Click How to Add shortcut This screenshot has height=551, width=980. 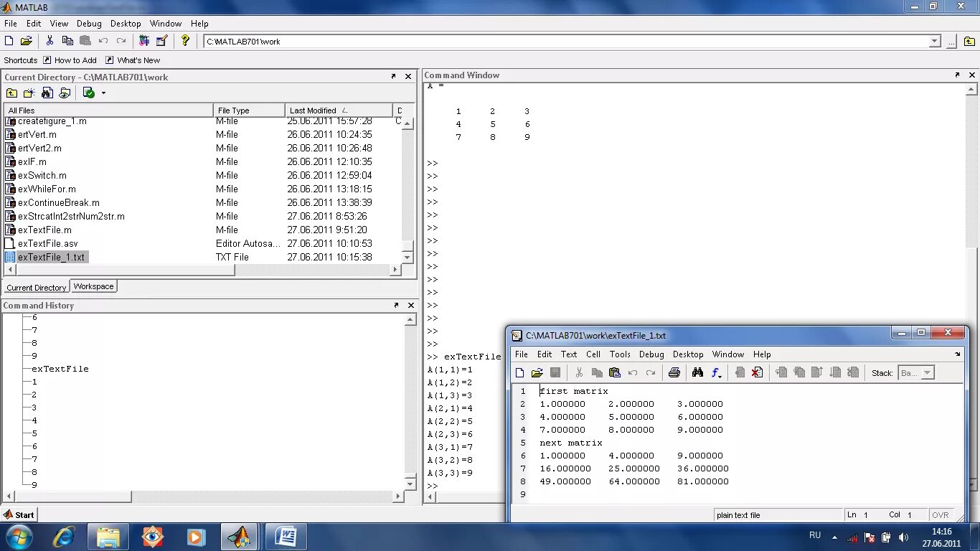coord(70,60)
